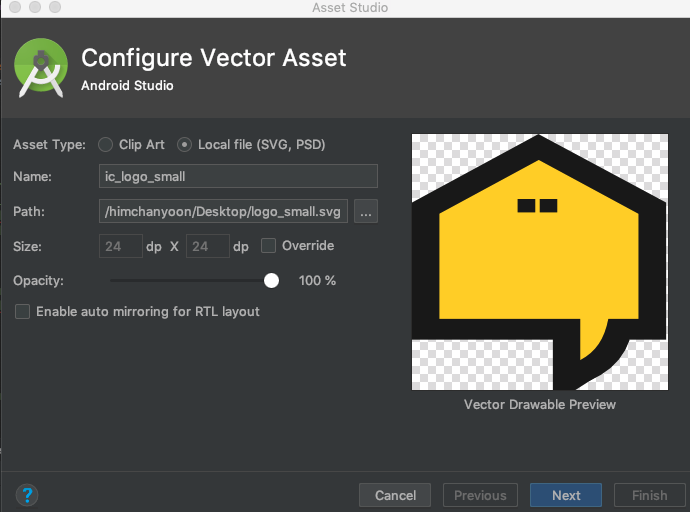The image size is (690, 512).
Task: Click the Asset Type label
Action: pos(49,145)
